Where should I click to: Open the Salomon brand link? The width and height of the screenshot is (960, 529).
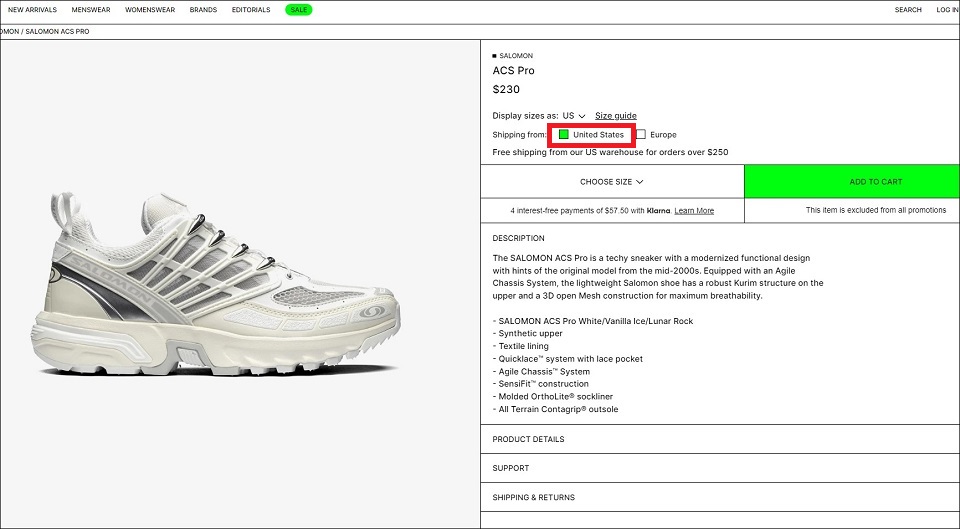516,56
